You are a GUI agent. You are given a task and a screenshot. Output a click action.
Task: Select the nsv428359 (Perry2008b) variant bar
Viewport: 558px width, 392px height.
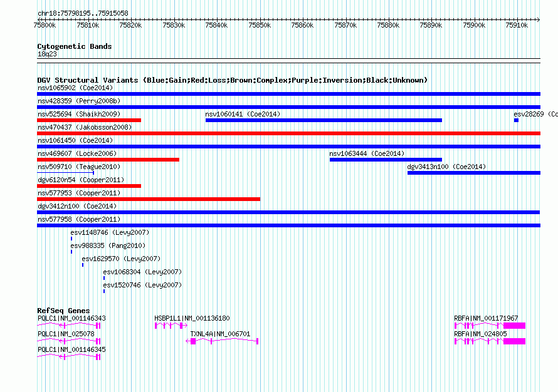[288, 107]
